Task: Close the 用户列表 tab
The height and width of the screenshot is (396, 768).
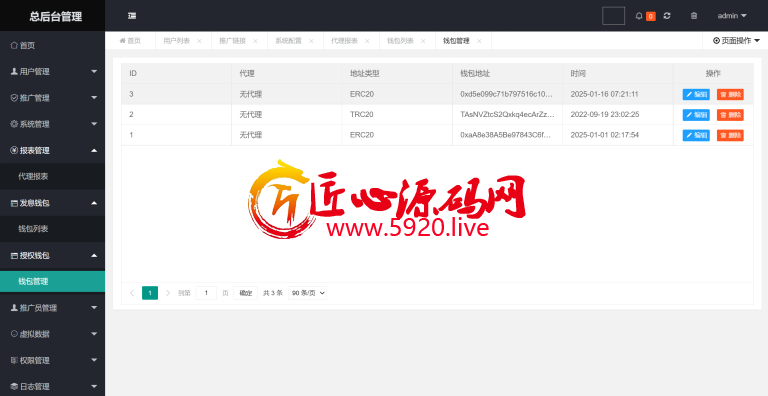Action: click(x=199, y=41)
